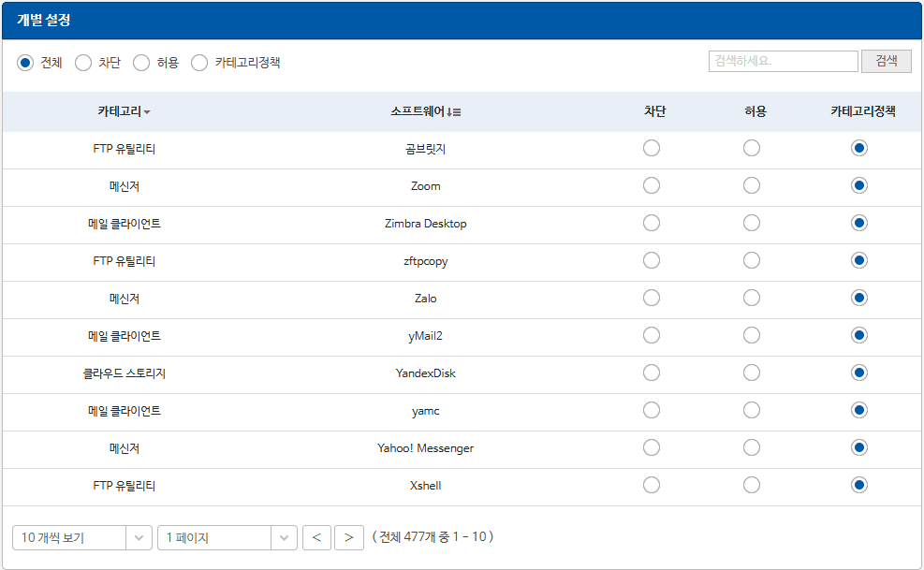This screenshot has width=924, height=570.
Task: Click the YandexDisk software name
Action: coord(425,373)
